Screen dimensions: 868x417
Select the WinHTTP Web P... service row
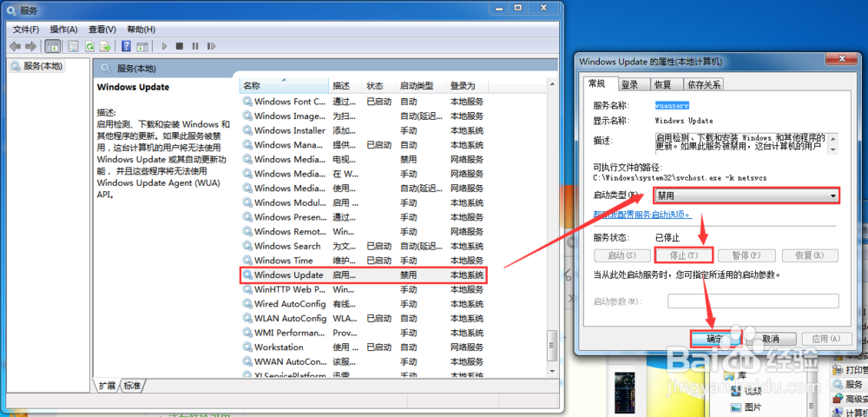(x=365, y=289)
